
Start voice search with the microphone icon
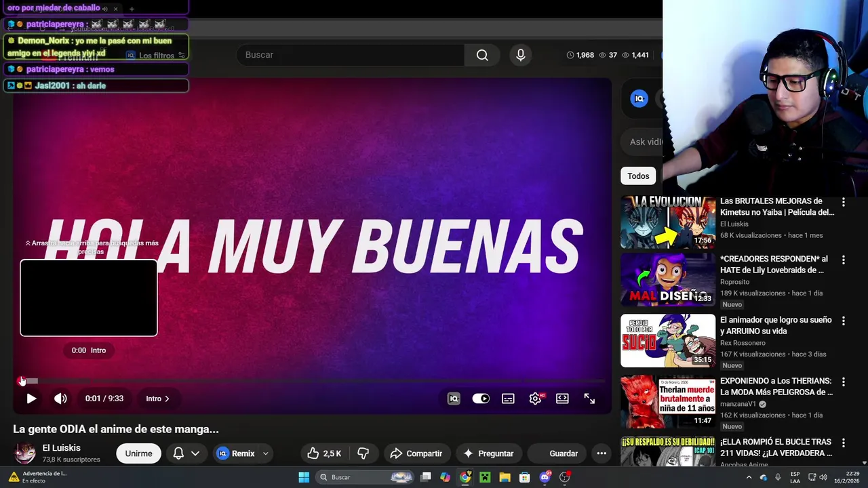click(x=521, y=55)
